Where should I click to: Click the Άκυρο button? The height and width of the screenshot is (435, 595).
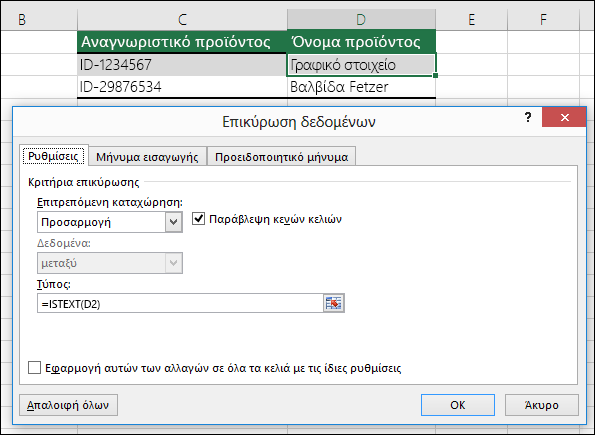click(x=541, y=405)
